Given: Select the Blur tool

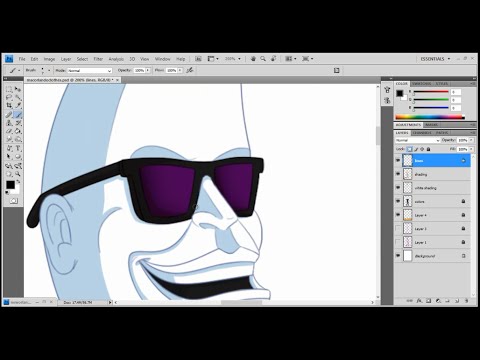Looking at the screenshot, I should pyautogui.click(x=9, y=139).
